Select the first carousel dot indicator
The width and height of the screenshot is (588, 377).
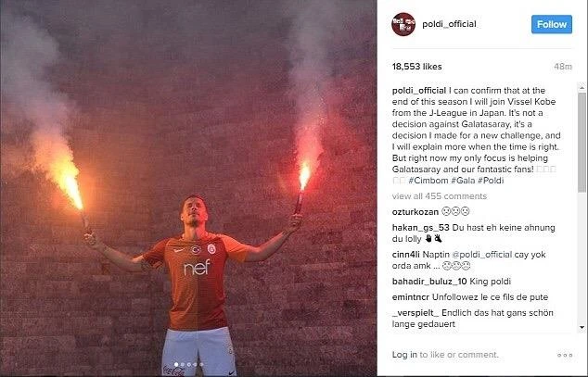tap(176, 364)
